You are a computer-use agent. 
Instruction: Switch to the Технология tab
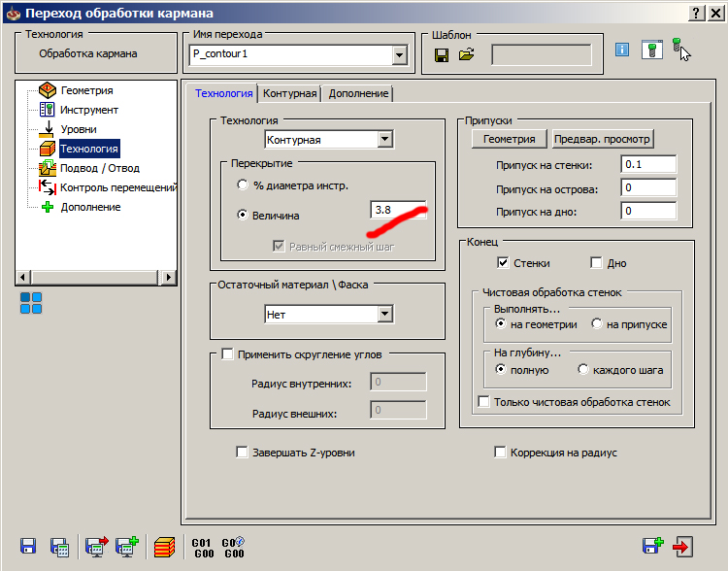(224, 93)
